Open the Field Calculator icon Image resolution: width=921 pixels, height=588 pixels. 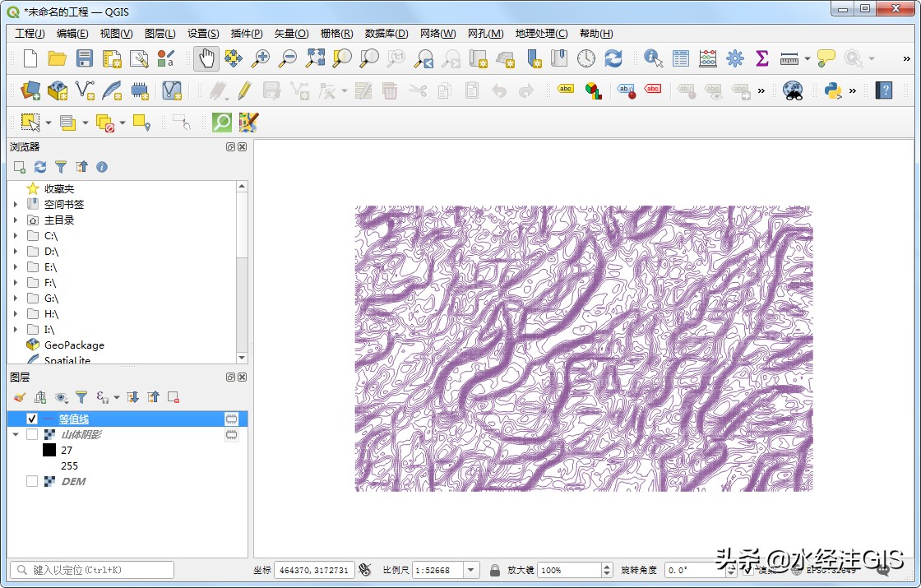coord(708,58)
